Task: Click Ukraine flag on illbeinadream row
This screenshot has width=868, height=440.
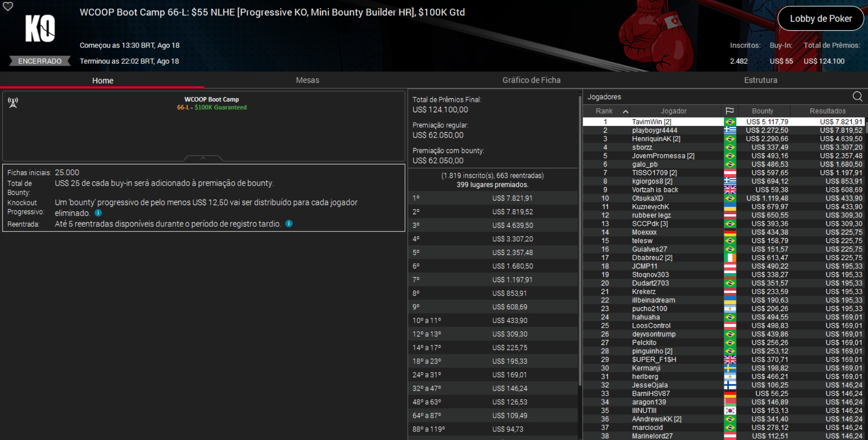Action: click(x=730, y=300)
